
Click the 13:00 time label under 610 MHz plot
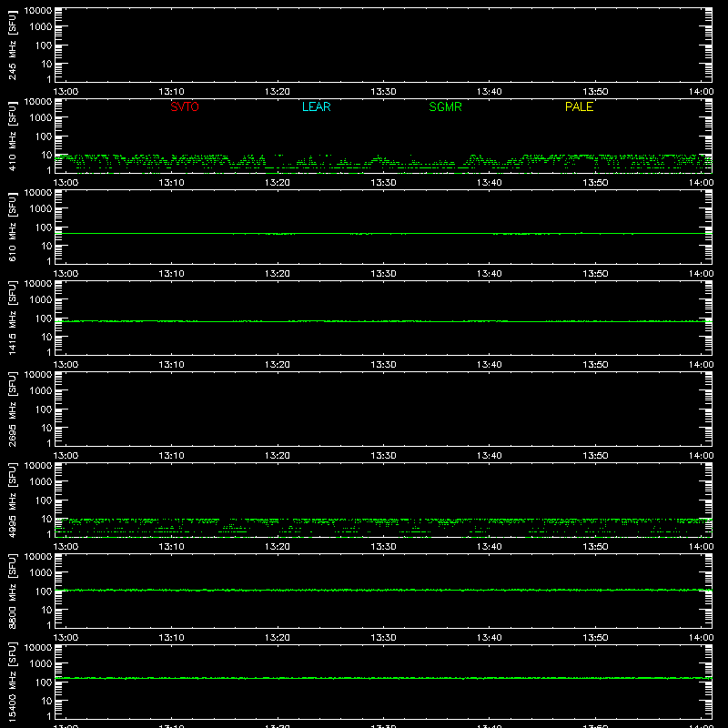(x=66, y=274)
